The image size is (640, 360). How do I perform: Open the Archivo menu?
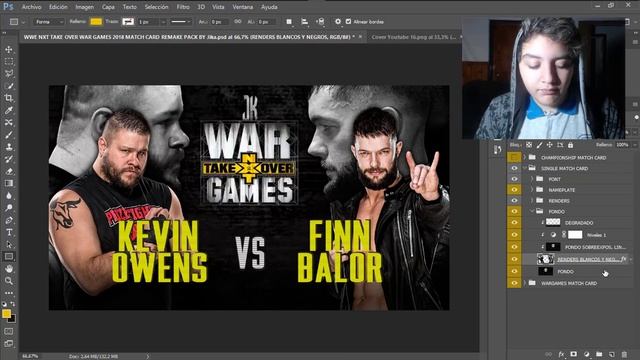point(31,7)
